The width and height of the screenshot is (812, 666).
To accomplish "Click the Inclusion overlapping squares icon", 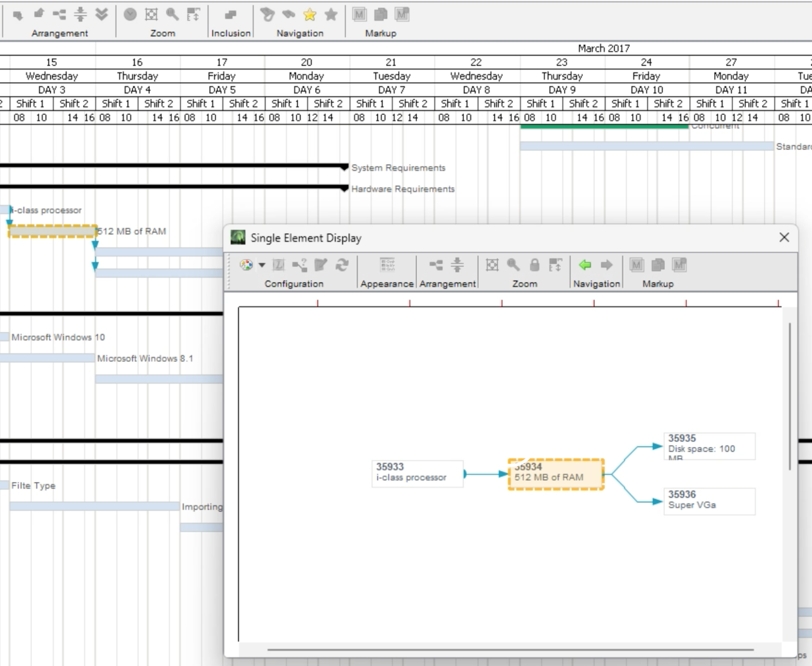I will point(230,15).
